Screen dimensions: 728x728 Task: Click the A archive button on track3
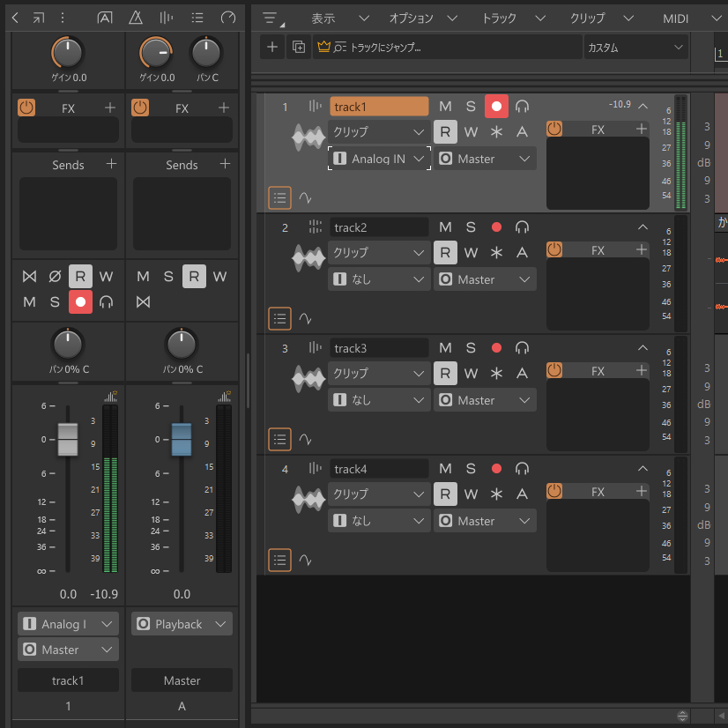pos(522,374)
